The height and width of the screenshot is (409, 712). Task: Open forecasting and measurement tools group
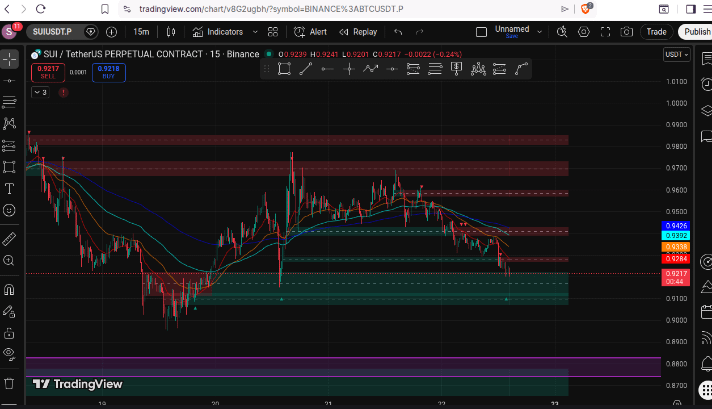[x=9, y=145]
